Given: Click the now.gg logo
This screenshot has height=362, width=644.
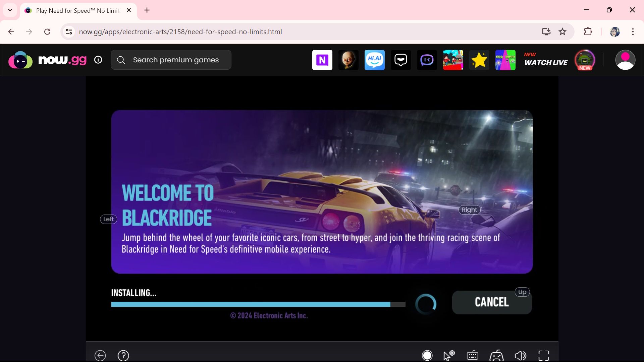Looking at the screenshot, I should 47,60.
